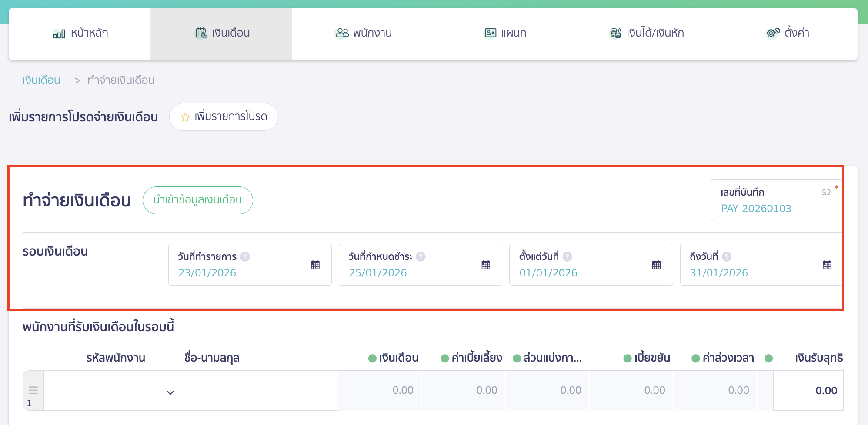
Task: Expand the employee code dropdown in row 1
Action: coord(170,392)
